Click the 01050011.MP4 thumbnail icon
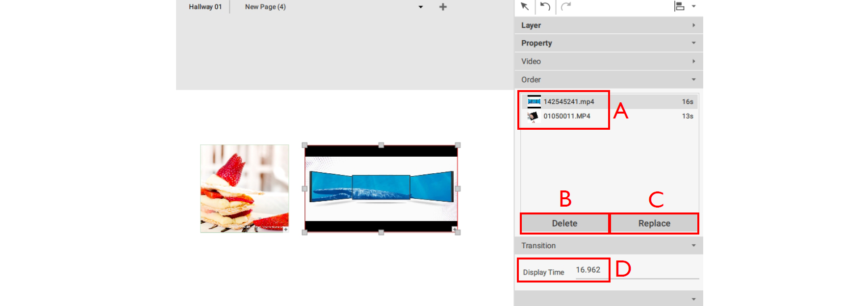Viewport: 868px width, 306px height. pyautogui.click(x=533, y=117)
